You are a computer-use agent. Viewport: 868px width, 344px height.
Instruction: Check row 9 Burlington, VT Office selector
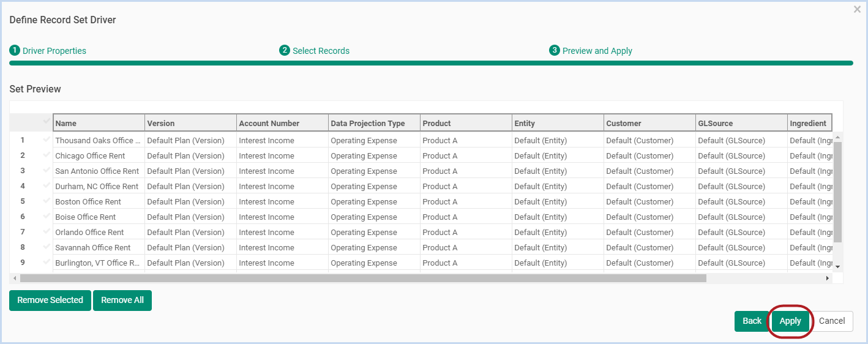pos(47,263)
